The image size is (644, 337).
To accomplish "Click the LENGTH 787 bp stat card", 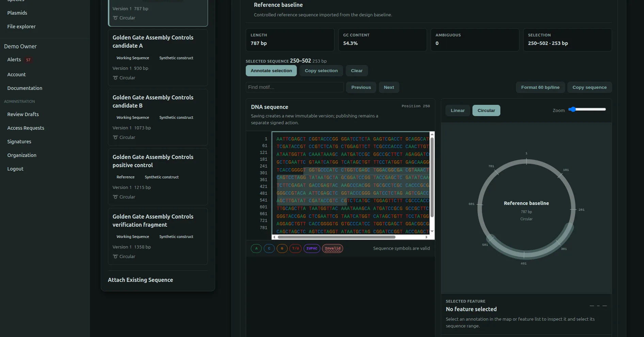I will point(290,40).
